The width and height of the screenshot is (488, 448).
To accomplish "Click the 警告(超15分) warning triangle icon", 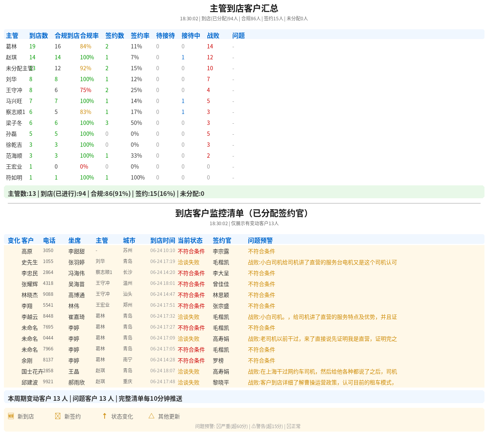I will click(254, 426).
